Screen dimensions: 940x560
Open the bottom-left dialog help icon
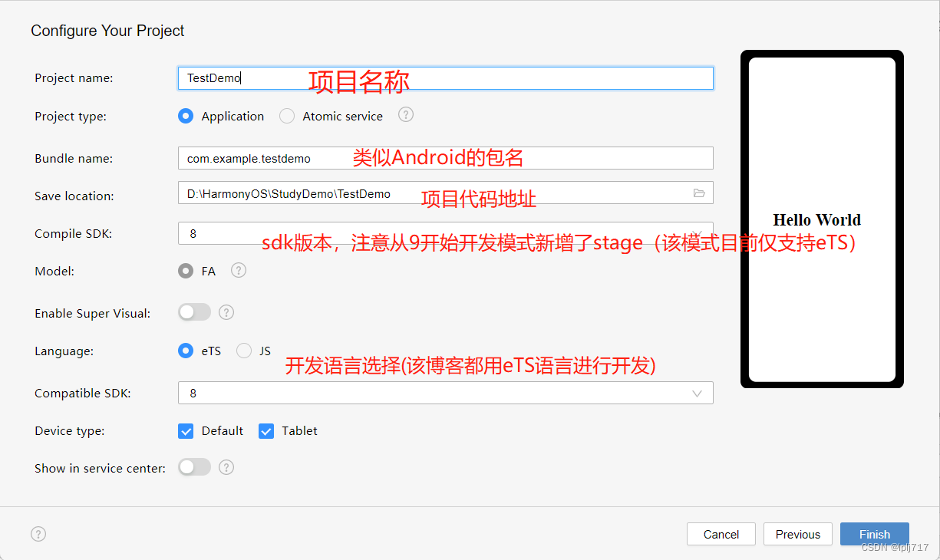coord(38,534)
